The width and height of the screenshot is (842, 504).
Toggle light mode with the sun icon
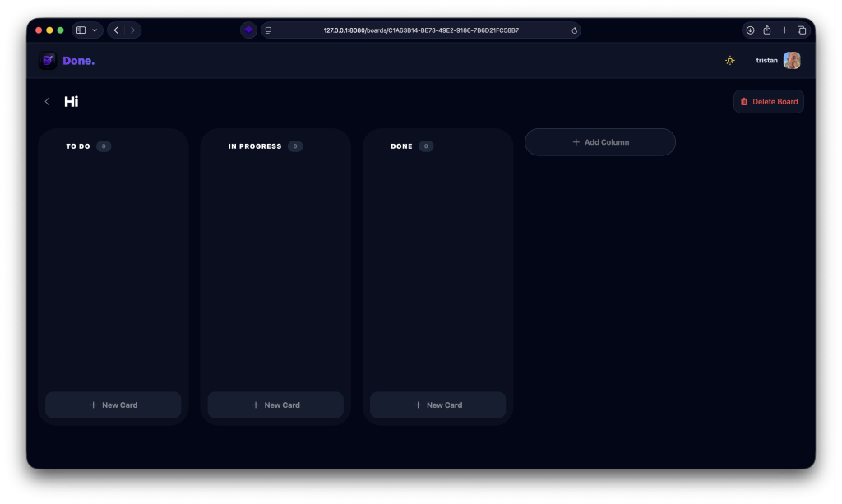[729, 60]
